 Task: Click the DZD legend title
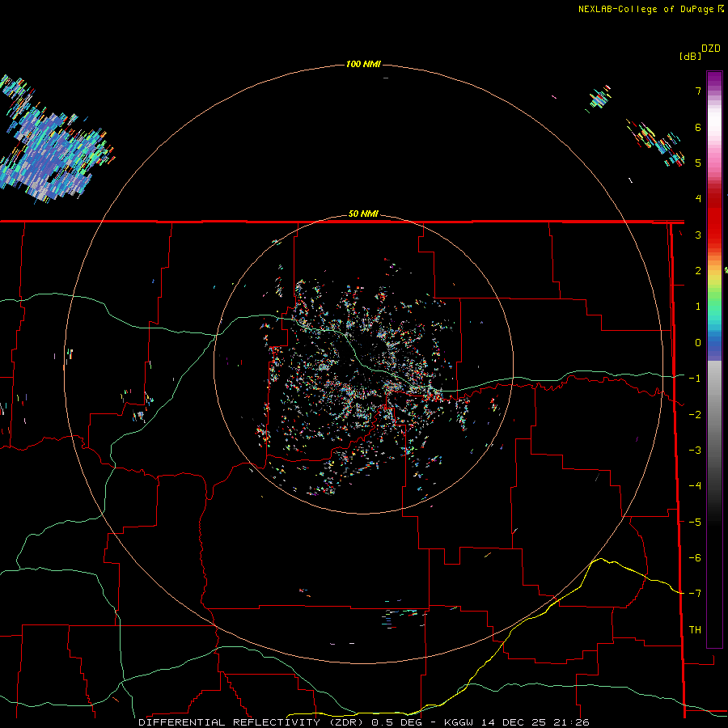(x=711, y=49)
